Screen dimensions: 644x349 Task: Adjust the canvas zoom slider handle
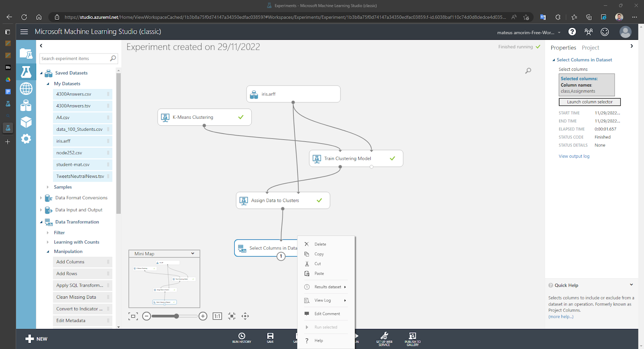pos(176,316)
